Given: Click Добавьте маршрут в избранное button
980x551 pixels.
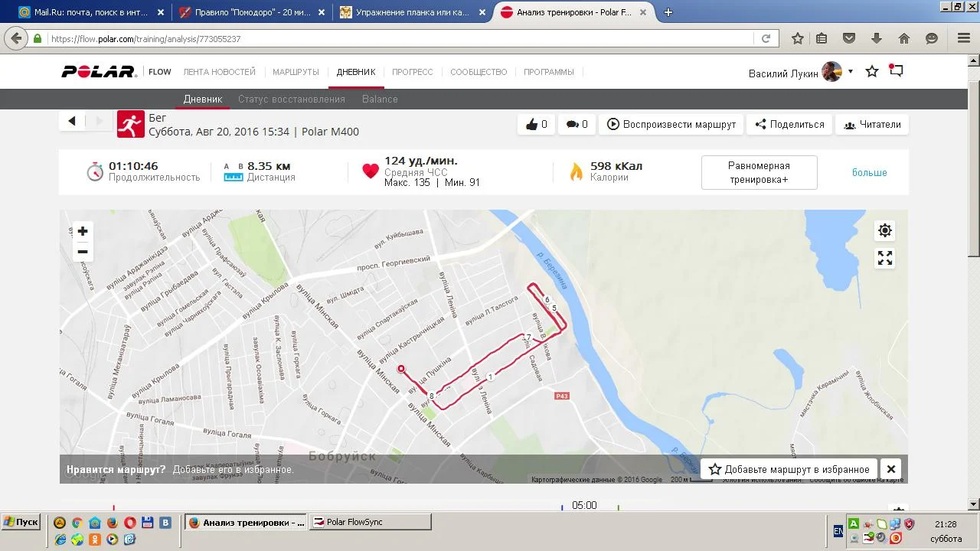Looking at the screenshot, I should coord(789,469).
